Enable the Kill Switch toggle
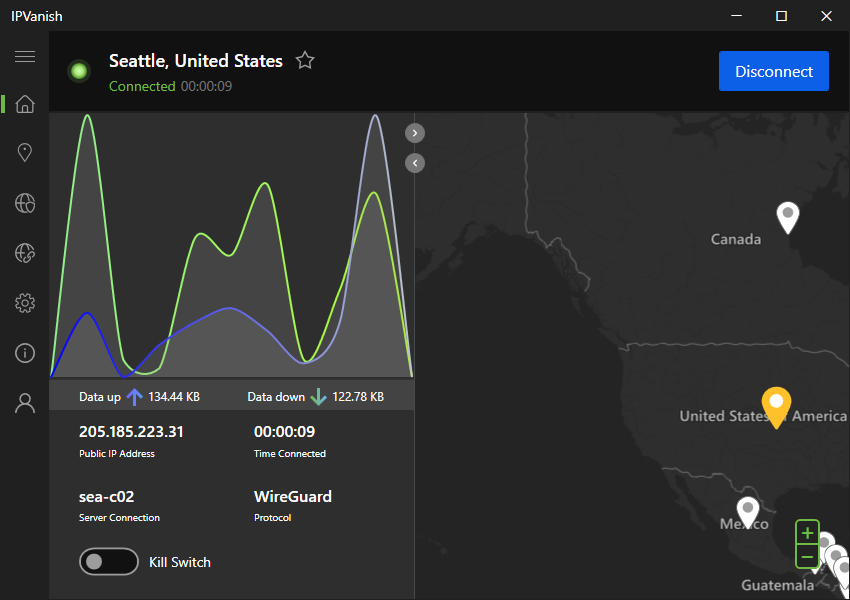The image size is (850, 600). click(108, 562)
